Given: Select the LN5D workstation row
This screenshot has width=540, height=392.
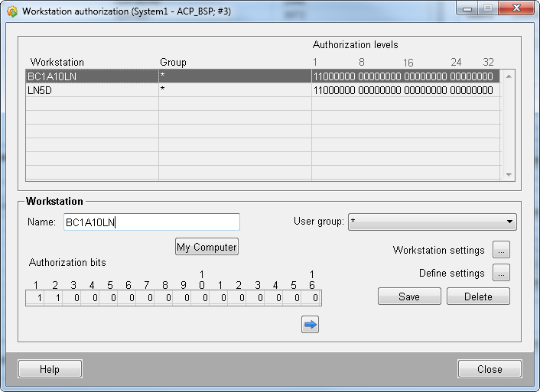Looking at the screenshot, I should click(92, 90).
